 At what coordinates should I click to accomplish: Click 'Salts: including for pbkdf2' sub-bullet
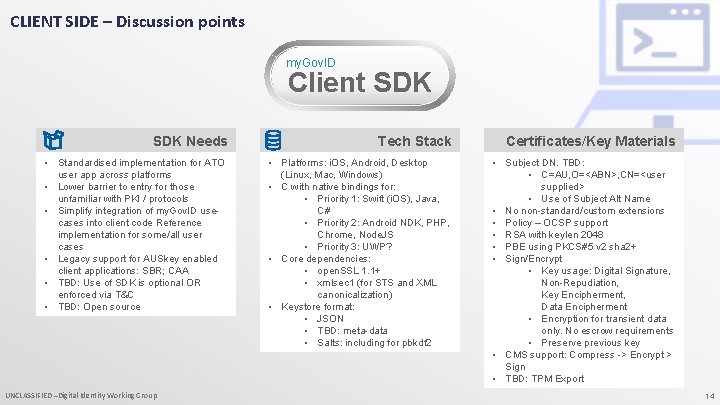point(374,343)
